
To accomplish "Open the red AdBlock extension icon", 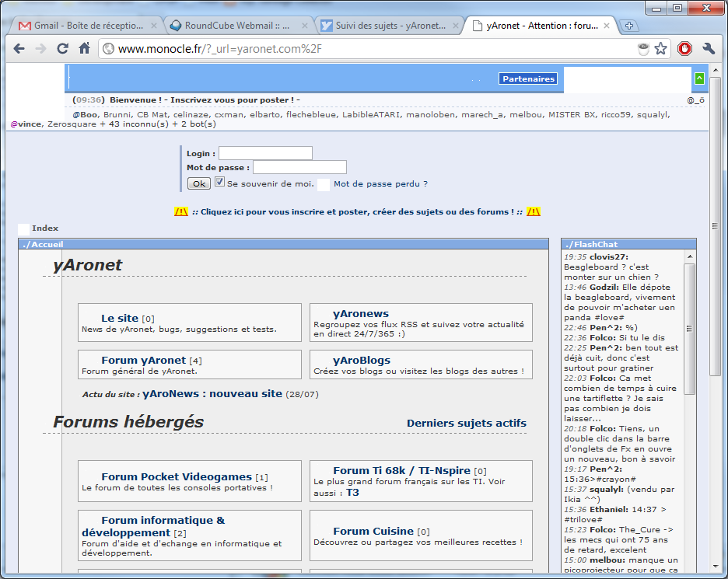I will [x=684, y=49].
